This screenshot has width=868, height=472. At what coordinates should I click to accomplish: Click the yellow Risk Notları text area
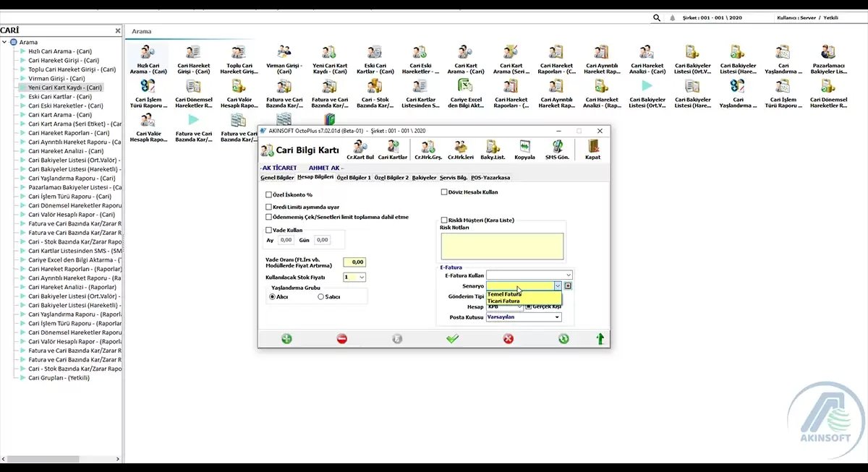pos(501,246)
